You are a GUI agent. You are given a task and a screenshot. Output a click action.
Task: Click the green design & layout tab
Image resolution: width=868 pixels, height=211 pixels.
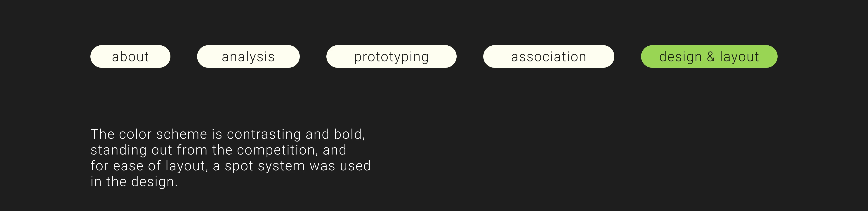pyautogui.click(x=709, y=56)
